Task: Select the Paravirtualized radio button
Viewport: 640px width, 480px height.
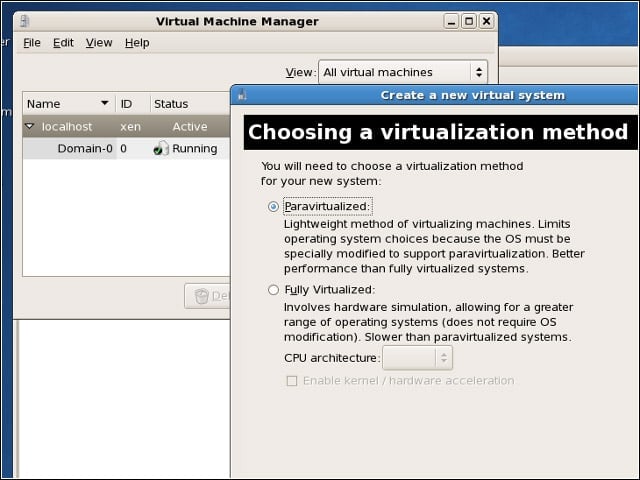Action: click(x=273, y=207)
